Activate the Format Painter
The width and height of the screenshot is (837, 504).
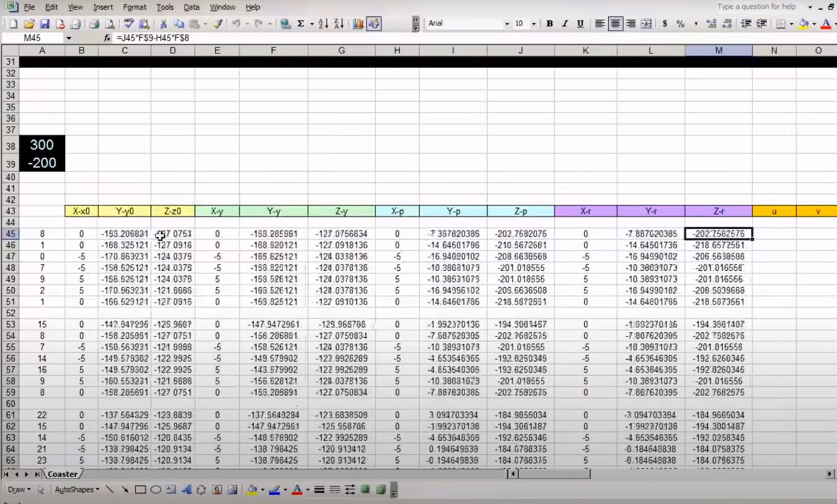[216, 24]
